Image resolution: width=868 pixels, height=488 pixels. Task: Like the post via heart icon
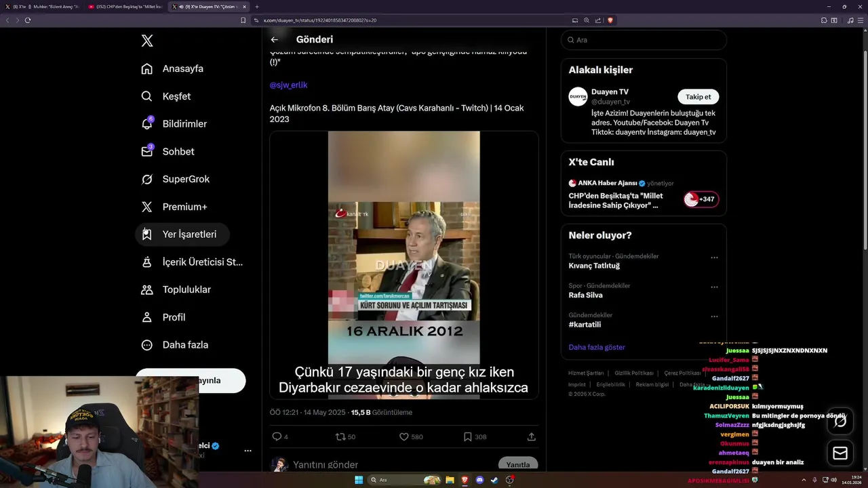coord(404,436)
